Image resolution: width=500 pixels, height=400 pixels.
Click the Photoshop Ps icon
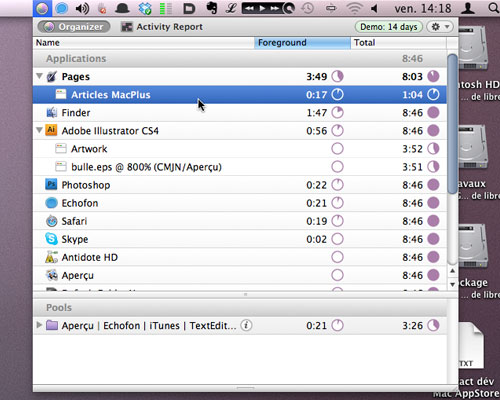pyautogui.click(x=51, y=185)
